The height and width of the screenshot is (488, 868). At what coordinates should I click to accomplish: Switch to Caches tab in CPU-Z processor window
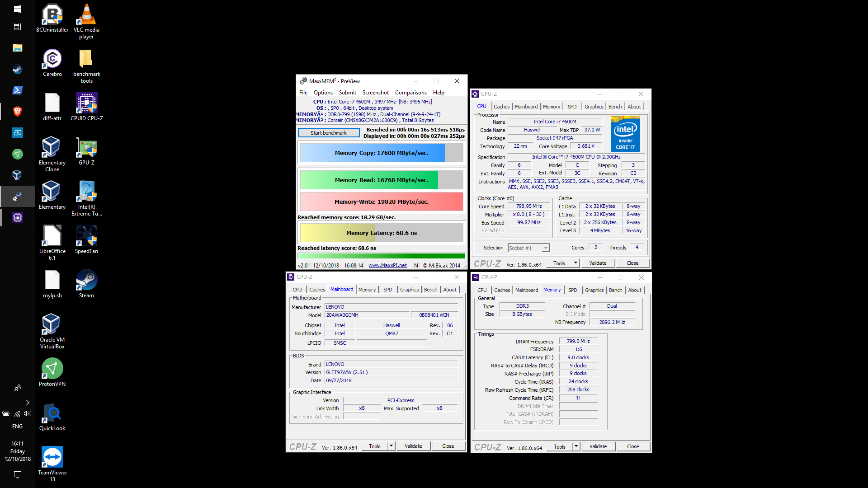pyautogui.click(x=502, y=107)
